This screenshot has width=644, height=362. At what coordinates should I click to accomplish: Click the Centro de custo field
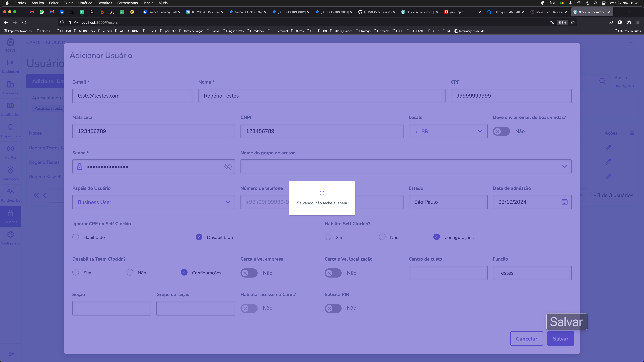(448, 273)
